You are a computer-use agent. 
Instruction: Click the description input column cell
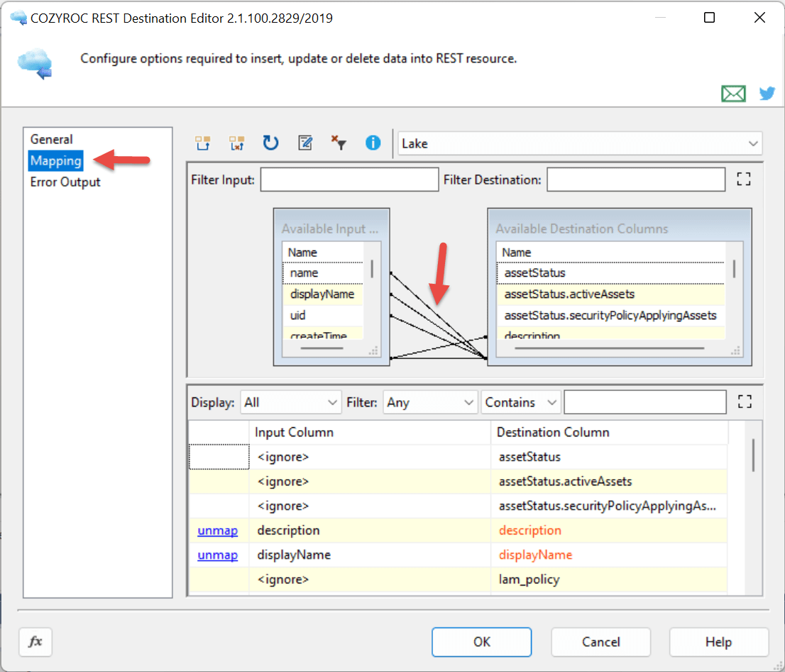point(370,530)
